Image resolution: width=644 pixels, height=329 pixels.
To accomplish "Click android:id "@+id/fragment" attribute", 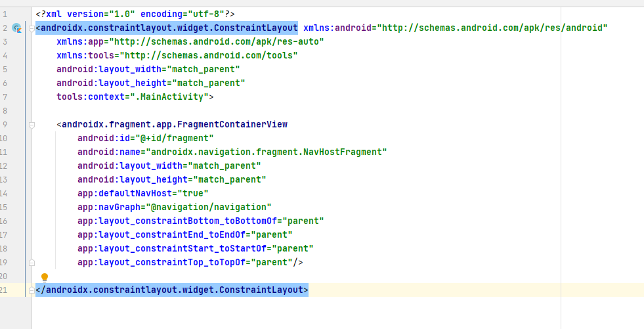I will (x=146, y=138).
